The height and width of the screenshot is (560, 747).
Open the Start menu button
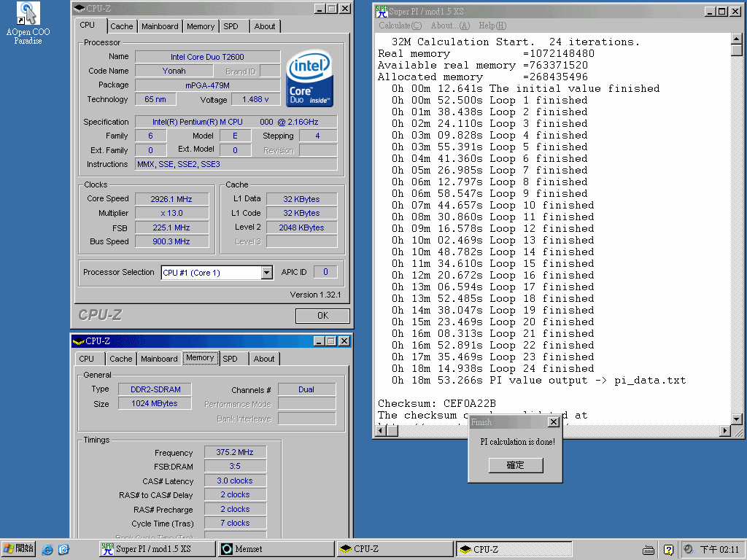(19, 548)
